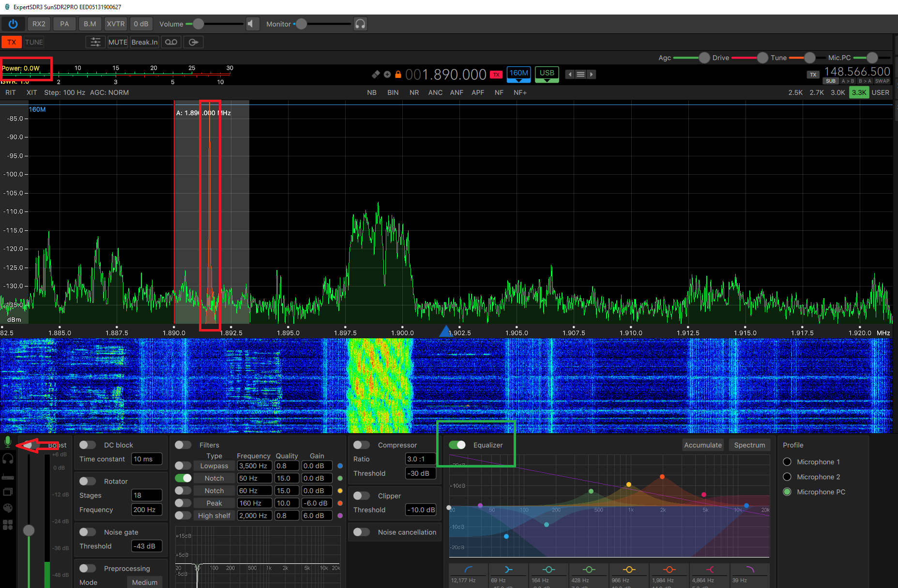Select the RX2 tab in top toolbar

[x=39, y=23]
